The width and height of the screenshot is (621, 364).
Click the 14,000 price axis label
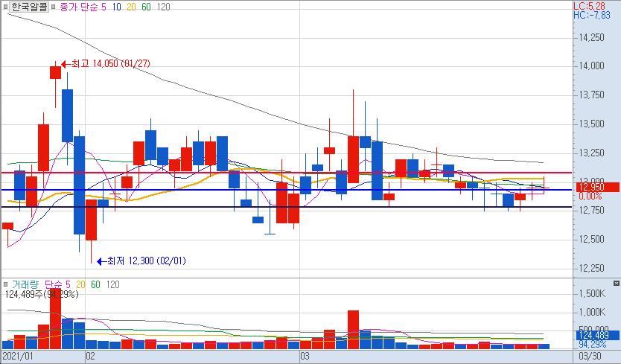[x=592, y=66]
